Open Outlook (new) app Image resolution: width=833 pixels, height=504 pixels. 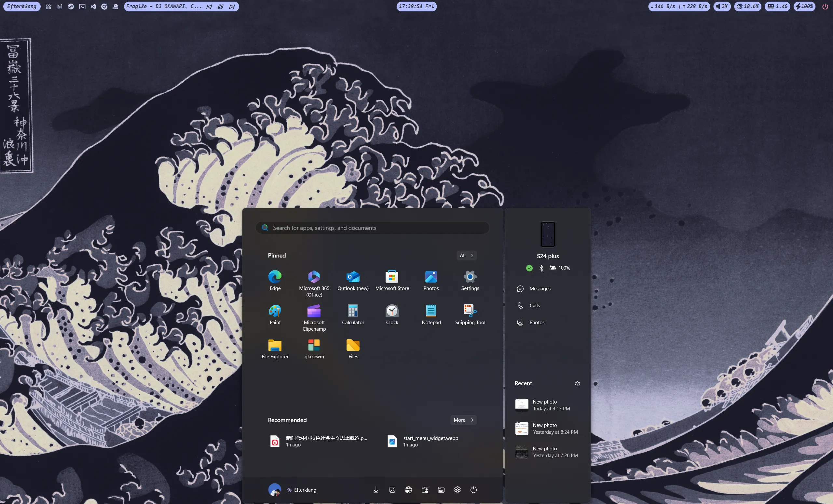click(x=353, y=280)
